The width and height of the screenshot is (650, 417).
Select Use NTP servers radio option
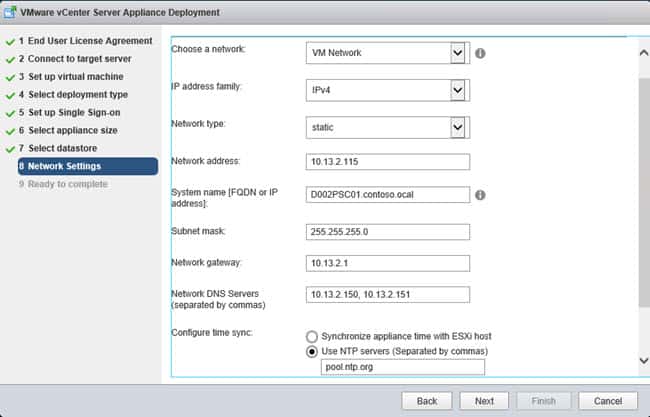tap(312, 352)
